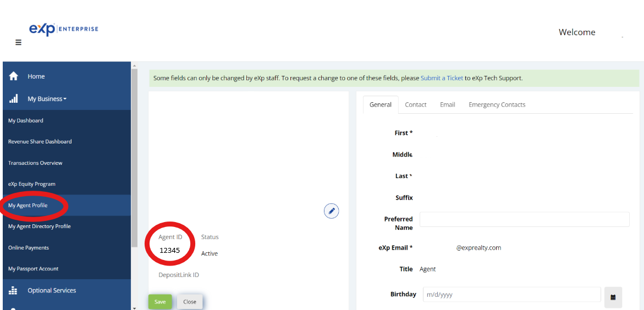Viewport: 644px width, 310px height.
Task: Switch to the Contact tab
Action: (416, 104)
